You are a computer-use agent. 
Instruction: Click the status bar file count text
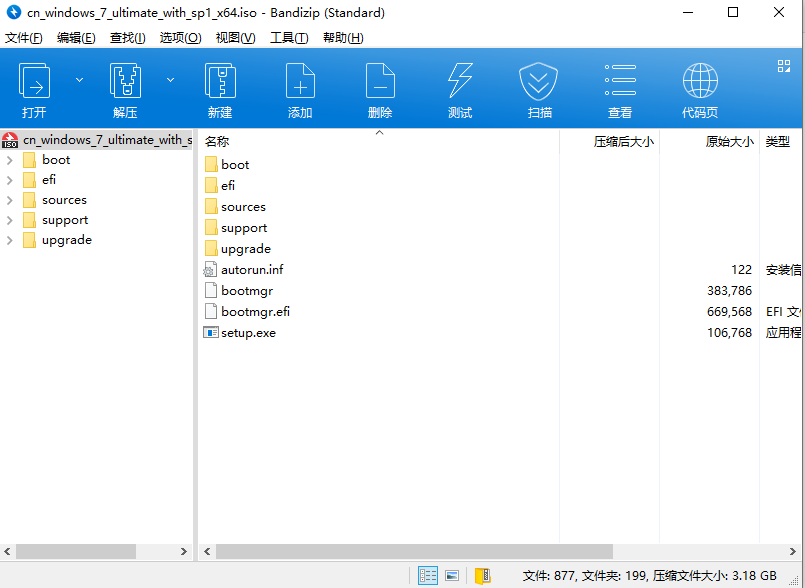[x=649, y=576]
